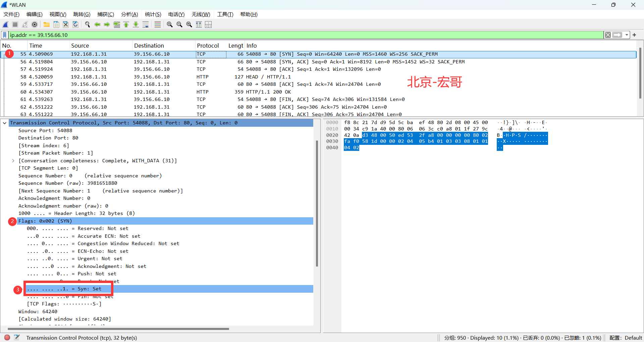Toggle packet list colorization

coord(158,24)
